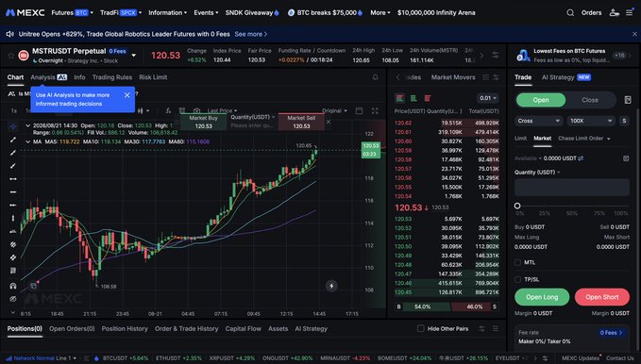Add MSTRUSDT to favorites with star icon
Screen dimensions: 641x364
(11, 56)
